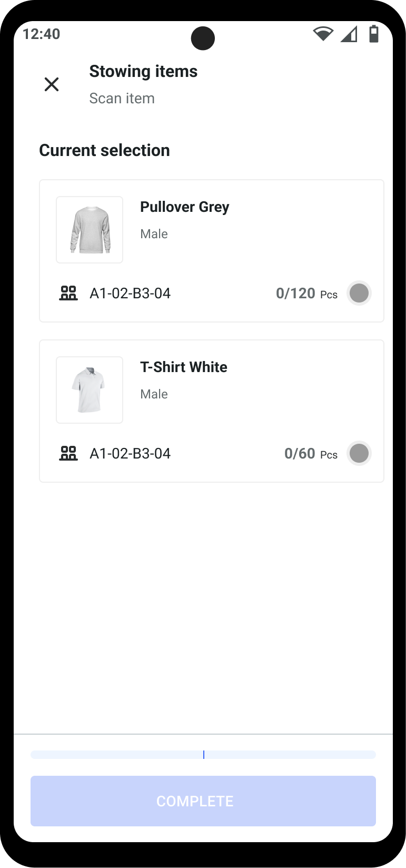Tap the cellular signal icon

tap(349, 34)
